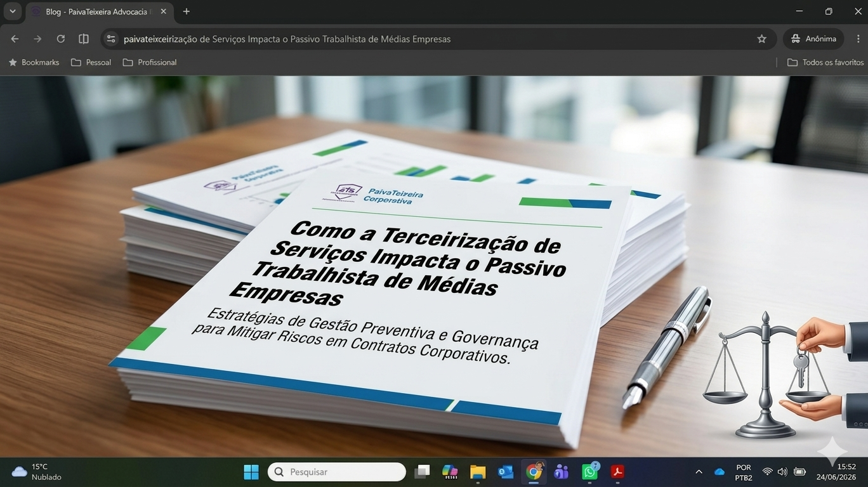
Task: Open WhatsApp from taskbar
Action: click(x=589, y=472)
